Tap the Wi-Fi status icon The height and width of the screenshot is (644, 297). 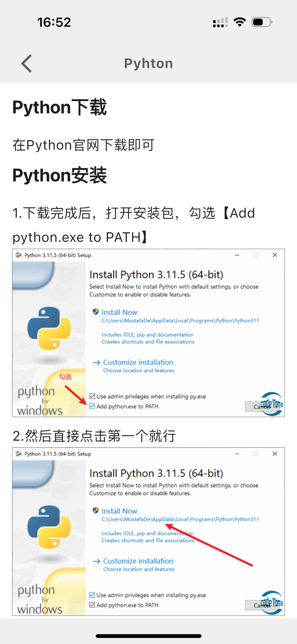coord(240,22)
